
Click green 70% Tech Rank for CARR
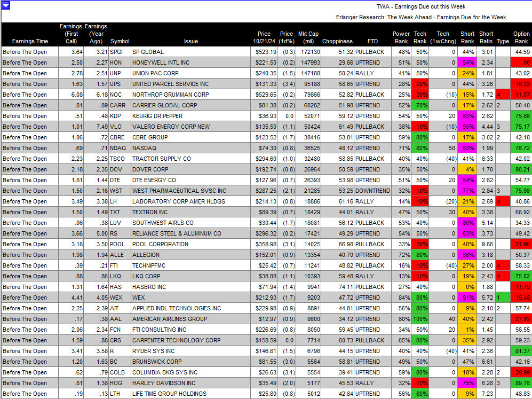pyautogui.click(x=420, y=105)
